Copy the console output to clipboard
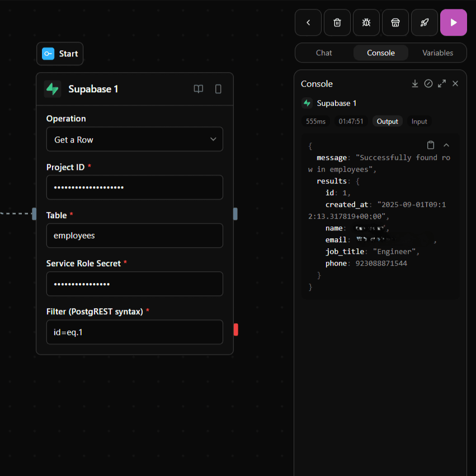 [x=431, y=145]
